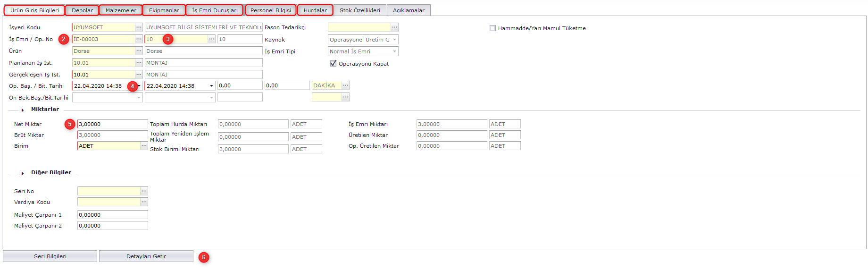Screen dimensions: 868x271
Task: Enable Hammadde/Yarı Mamul Tüketme checkbox
Action: pyautogui.click(x=492, y=28)
